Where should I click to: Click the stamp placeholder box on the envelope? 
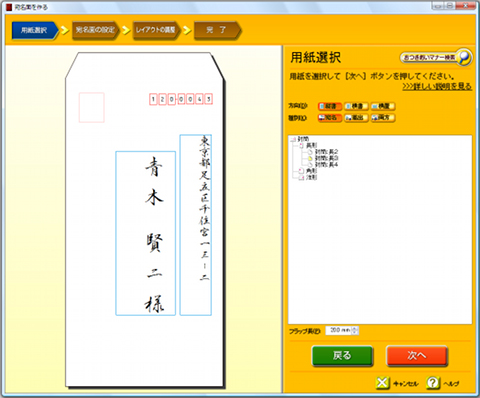[x=92, y=107]
